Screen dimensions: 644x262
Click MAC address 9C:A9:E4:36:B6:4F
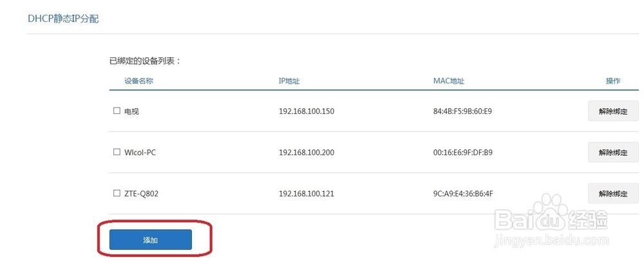coord(462,193)
